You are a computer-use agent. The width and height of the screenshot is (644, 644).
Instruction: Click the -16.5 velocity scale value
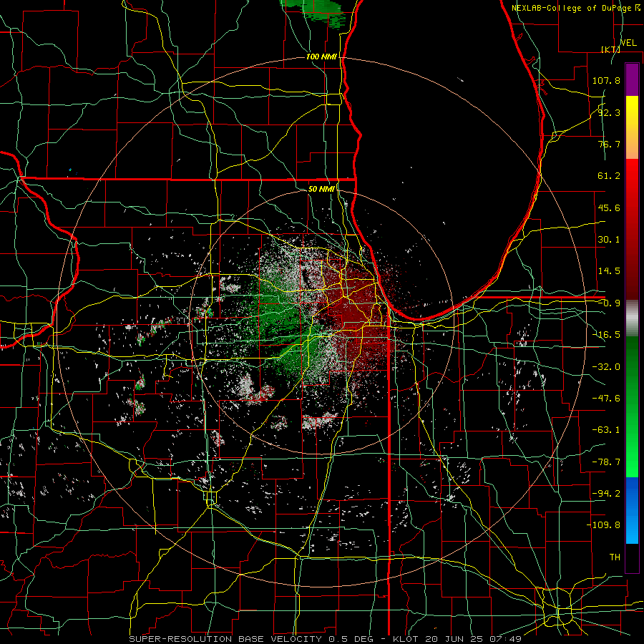606,335
